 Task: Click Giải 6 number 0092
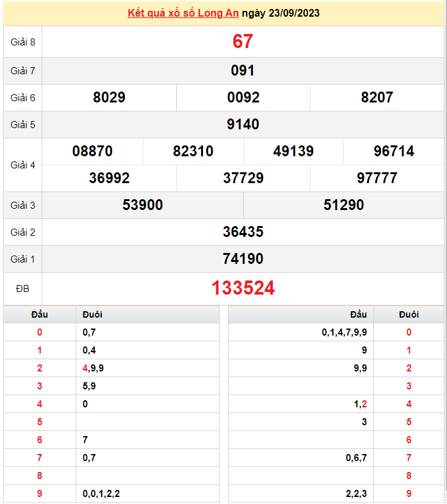[243, 97]
